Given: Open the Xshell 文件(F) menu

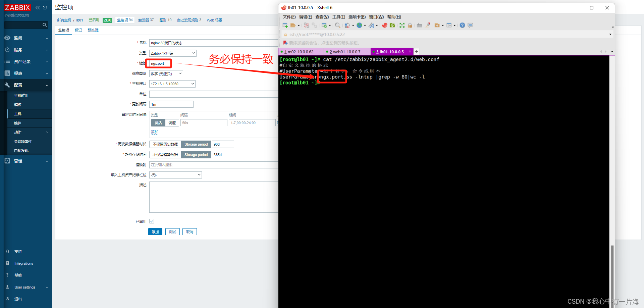Looking at the screenshot, I should click(x=289, y=17).
